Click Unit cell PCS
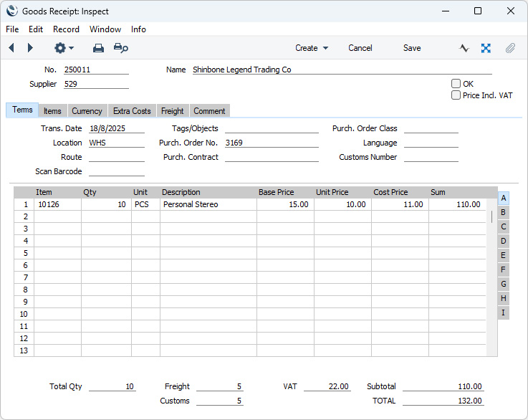Viewport: 528px width, 420px height. (146, 204)
